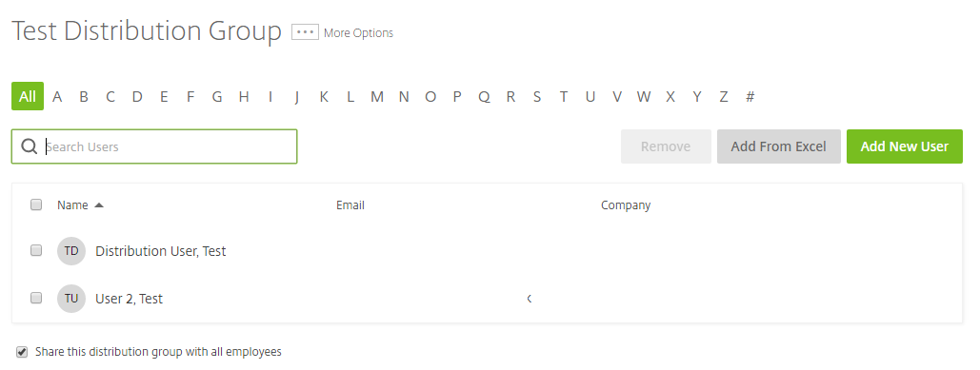The width and height of the screenshot is (980, 370).
Task: Select the header select-all checkbox
Action: (36, 204)
